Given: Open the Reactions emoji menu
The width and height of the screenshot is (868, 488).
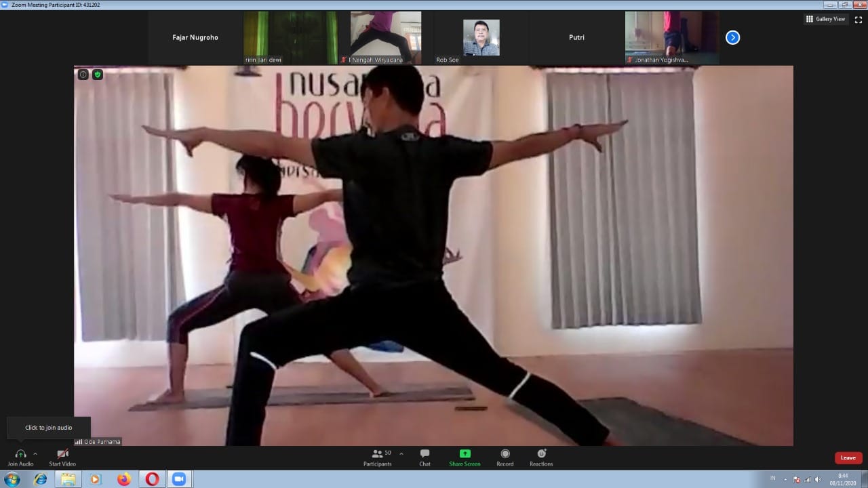Looking at the screenshot, I should tap(541, 454).
